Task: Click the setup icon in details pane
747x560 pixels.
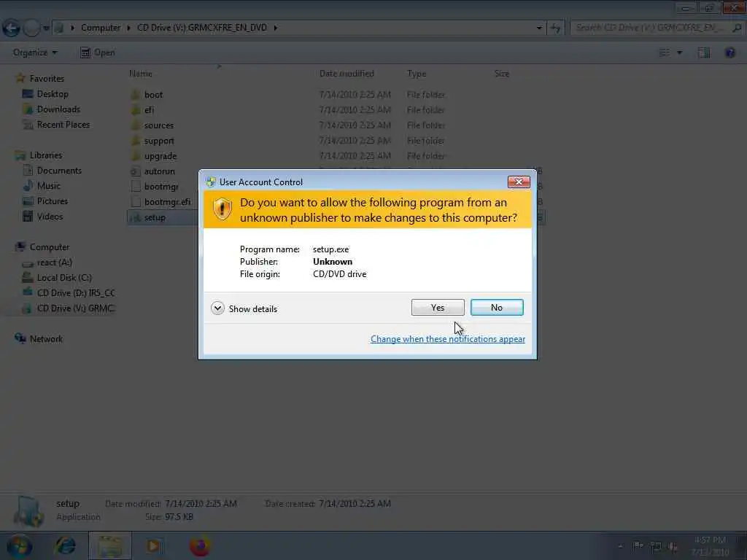Action: tap(28, 511)
